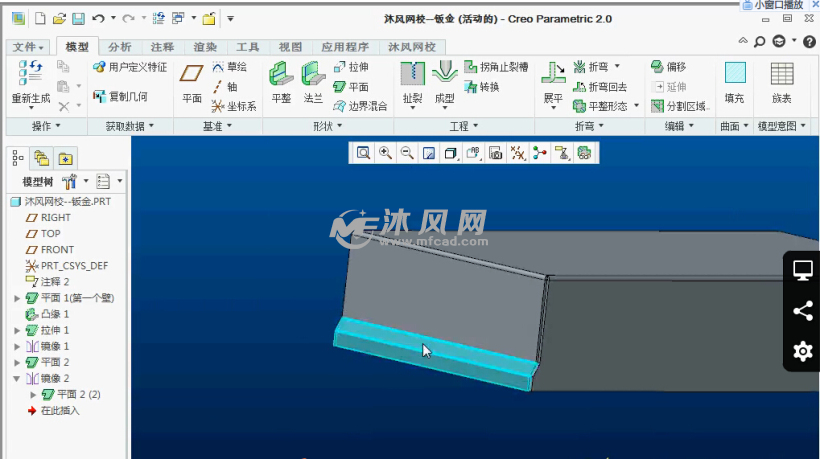The width and height of the screenshot is (820, 459).
Task: Click the refit zoom icon in the graphics toolbar
Action: point(363,153)
